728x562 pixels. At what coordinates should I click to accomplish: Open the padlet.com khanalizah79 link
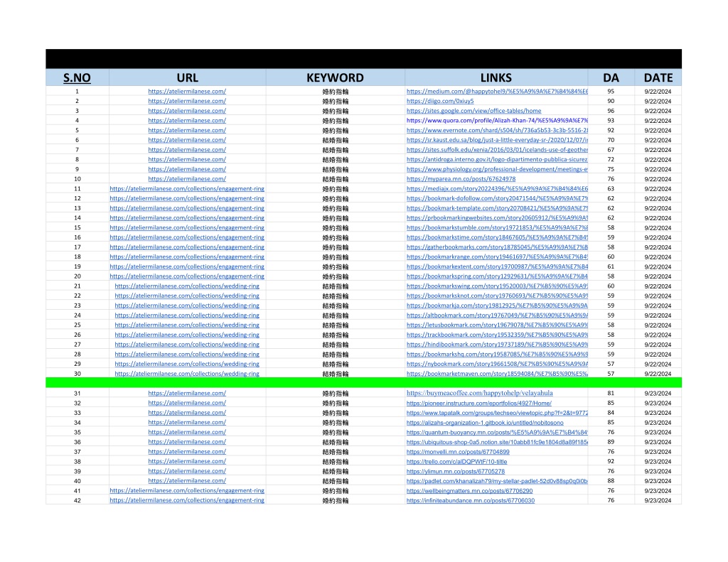click(497, 481)
